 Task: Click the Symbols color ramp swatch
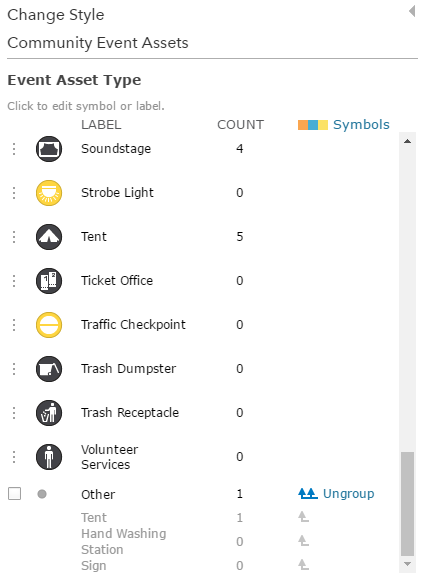(313, 125)
